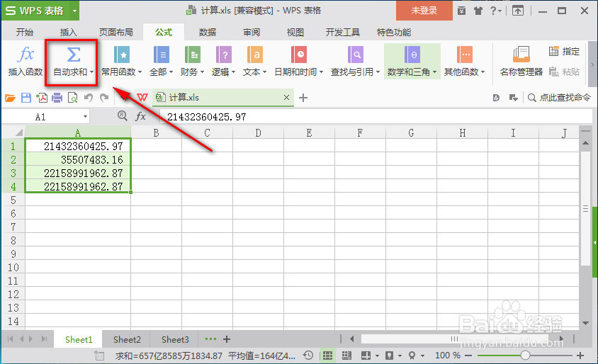
Task: Open the 开发工具 tab
Action: point(342,33)
